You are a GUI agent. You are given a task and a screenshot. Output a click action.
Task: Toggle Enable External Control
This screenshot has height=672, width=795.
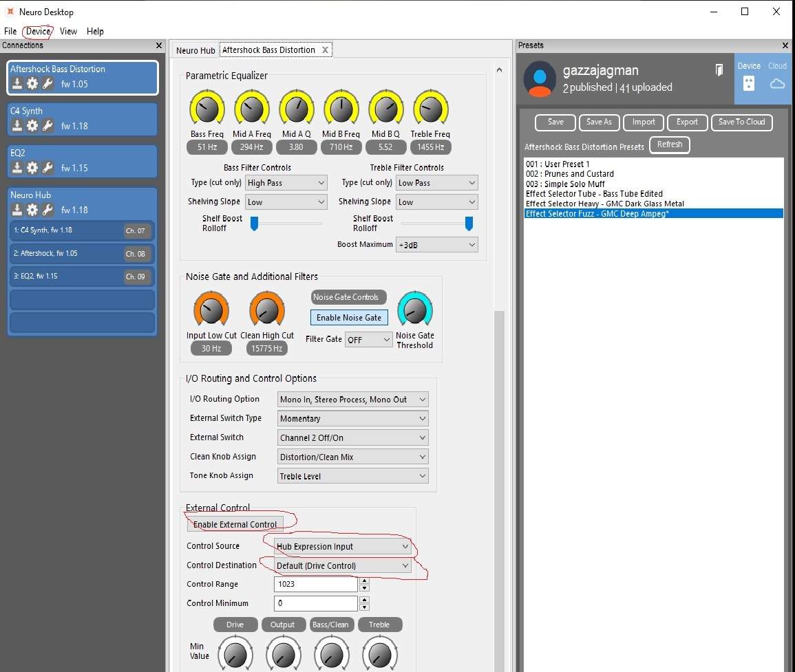pyautogui.click(x=235, y=524)
